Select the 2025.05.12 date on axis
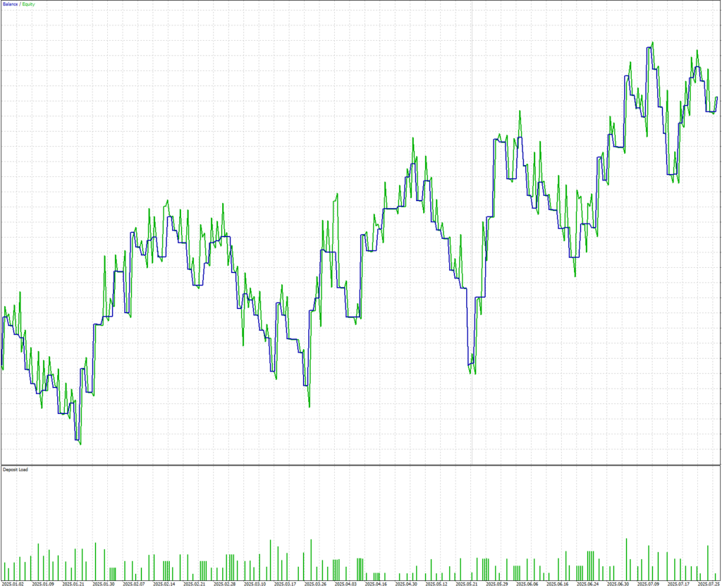 coord(437,584)
